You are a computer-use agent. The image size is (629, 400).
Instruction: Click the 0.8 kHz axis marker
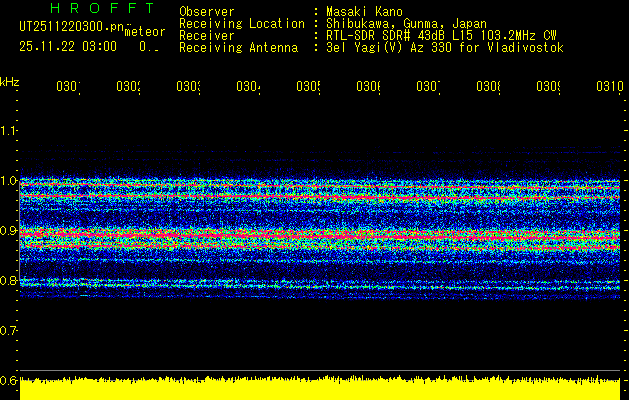click(x=9, y=281)
